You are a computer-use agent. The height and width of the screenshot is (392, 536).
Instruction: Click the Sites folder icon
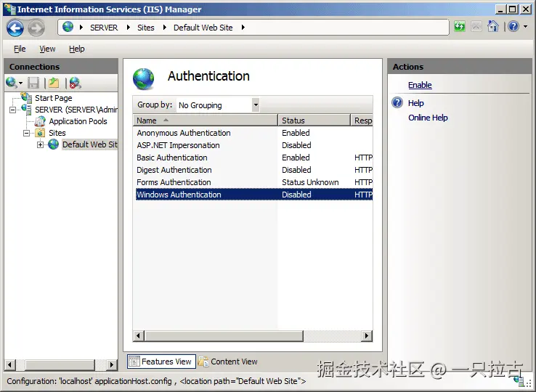[41, 133]
